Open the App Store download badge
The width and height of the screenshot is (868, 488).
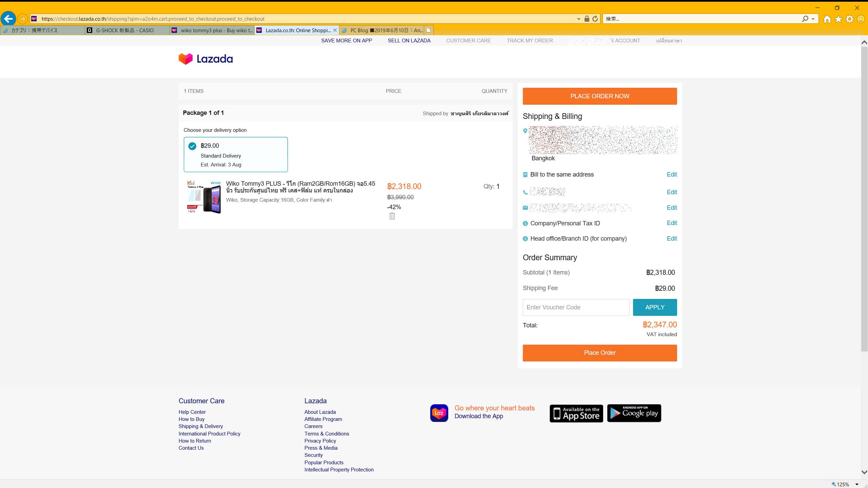[x=576, y=413]
